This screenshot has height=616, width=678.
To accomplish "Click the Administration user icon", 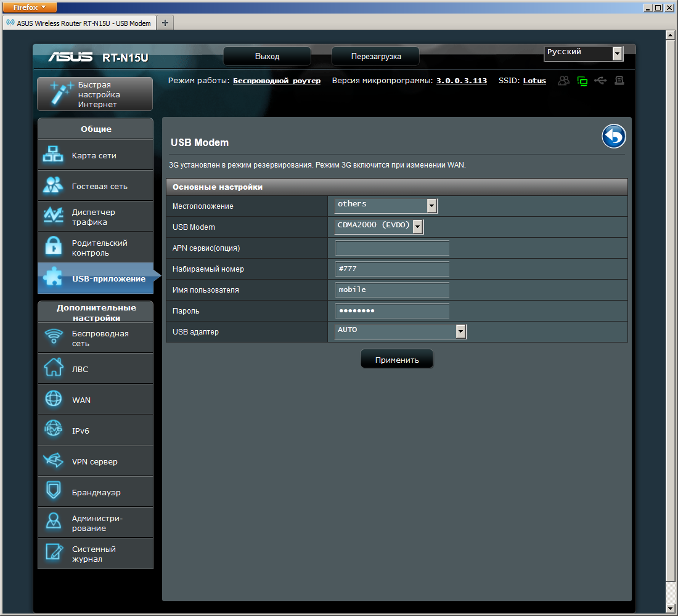I will (x=54, y=521).
